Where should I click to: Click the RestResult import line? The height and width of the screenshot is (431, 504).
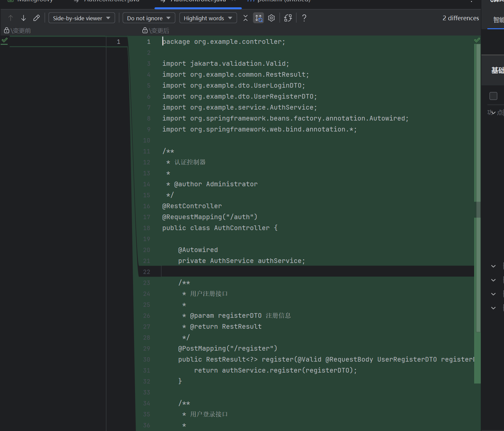[236, 74]
